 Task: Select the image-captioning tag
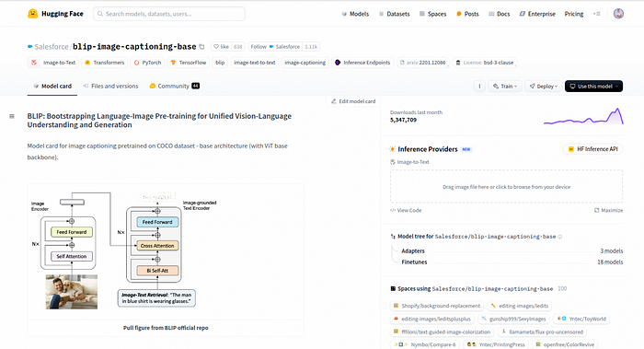305,63
